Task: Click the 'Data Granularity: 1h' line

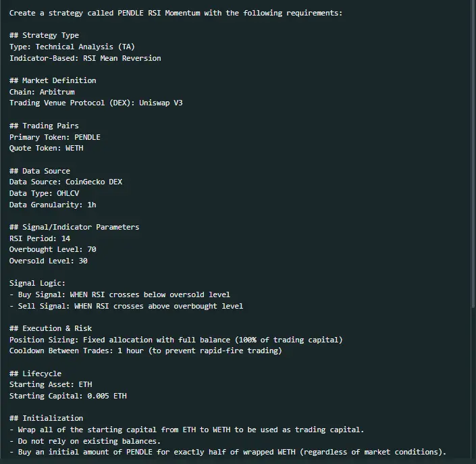Action: 53,205
